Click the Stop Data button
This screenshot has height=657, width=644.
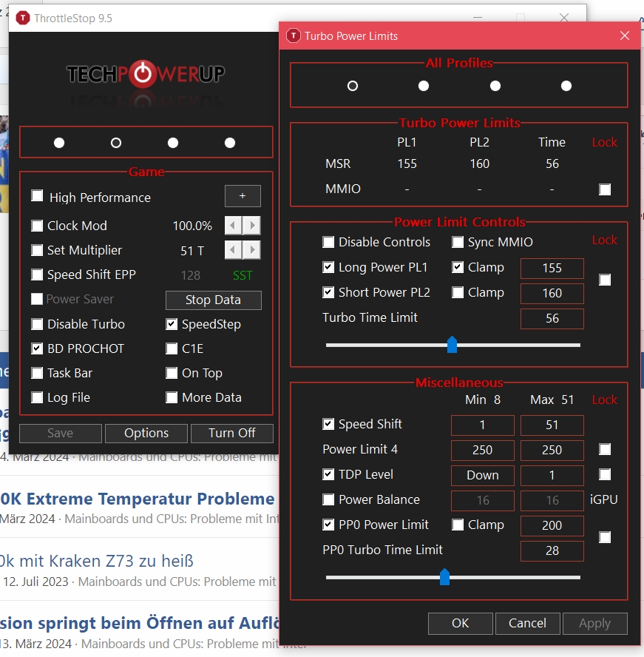click(214, 300)
